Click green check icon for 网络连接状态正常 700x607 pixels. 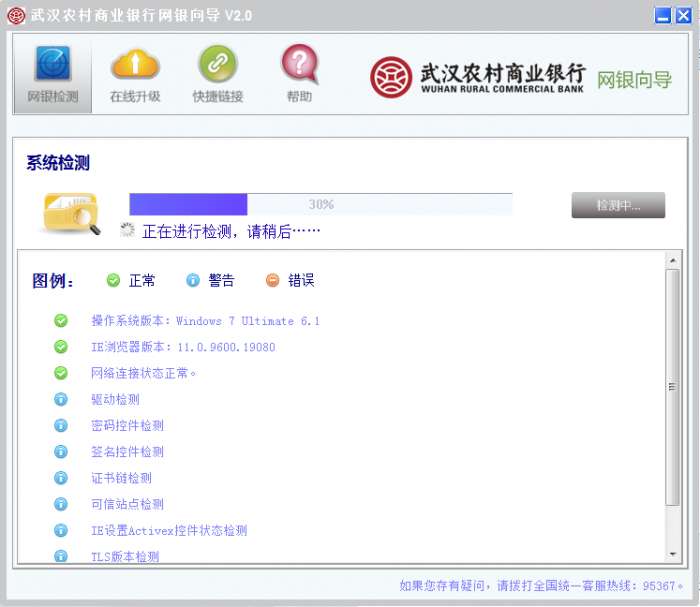(x=61, y=373)
